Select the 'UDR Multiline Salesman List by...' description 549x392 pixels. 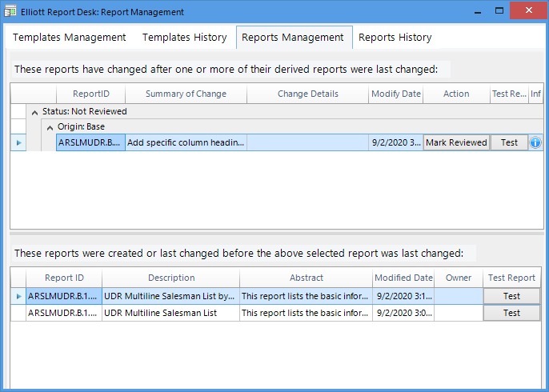point(171,296)
